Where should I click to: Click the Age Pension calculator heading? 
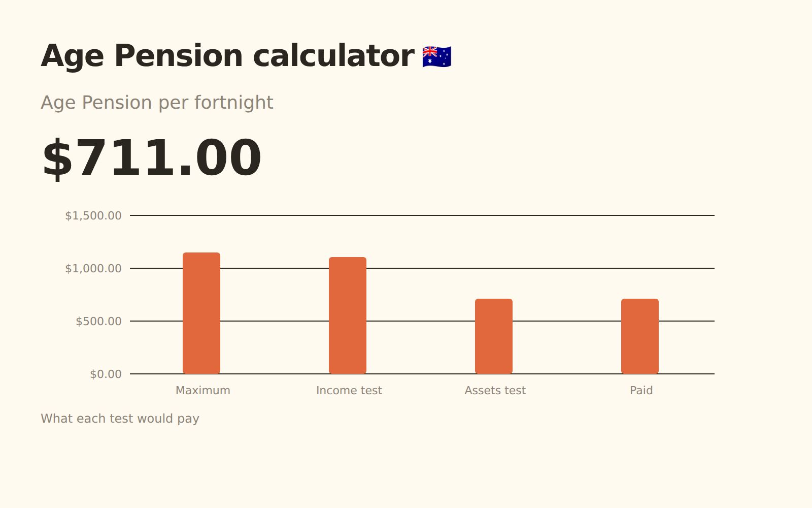(x=227, y=56)
